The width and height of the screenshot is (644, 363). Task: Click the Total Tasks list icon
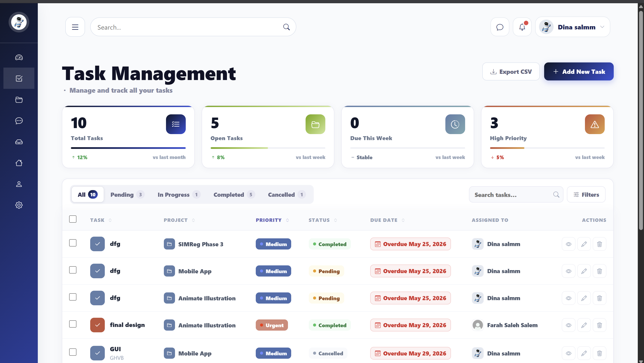pos(176,124)
